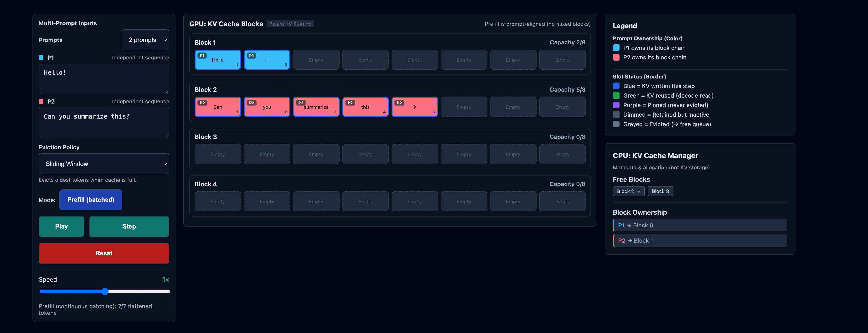Screen dimensions: 868x333
Task: Click the P1 'you' empty neighbor slot in Block 2
Action: pyautogui.click(x=464, y=107)
